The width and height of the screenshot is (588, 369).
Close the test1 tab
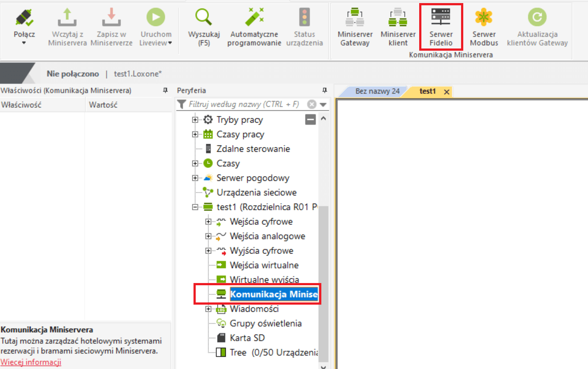pyautogui.click(x=446, y=92)
